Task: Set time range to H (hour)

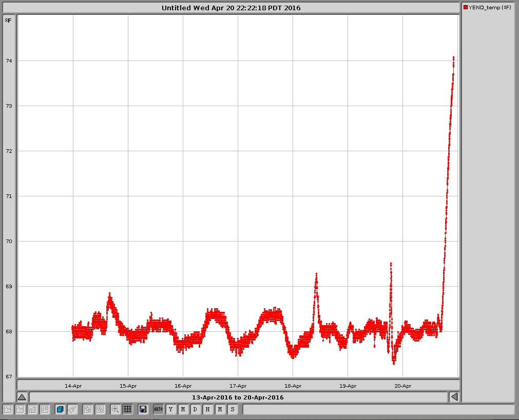Action: [207, 409]
